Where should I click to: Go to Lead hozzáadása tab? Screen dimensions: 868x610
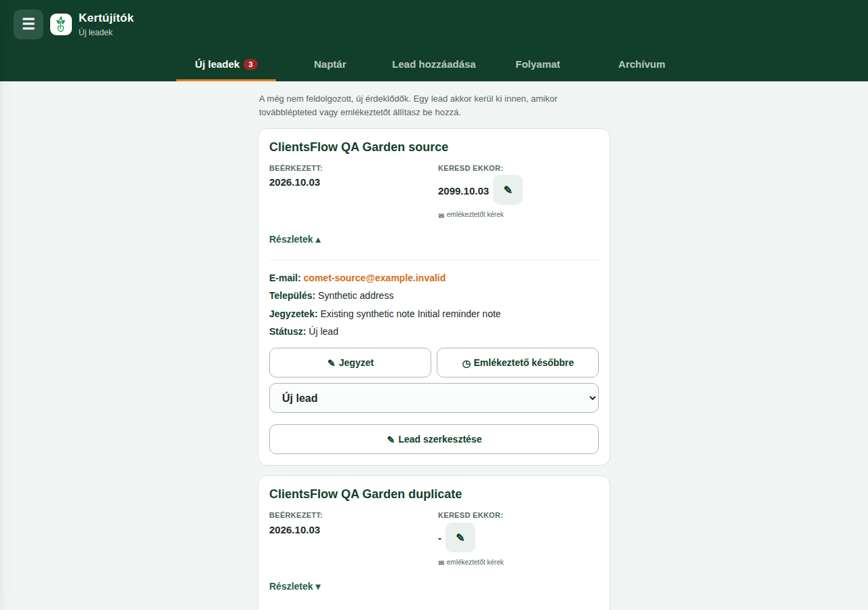click(x=434, y=65)
